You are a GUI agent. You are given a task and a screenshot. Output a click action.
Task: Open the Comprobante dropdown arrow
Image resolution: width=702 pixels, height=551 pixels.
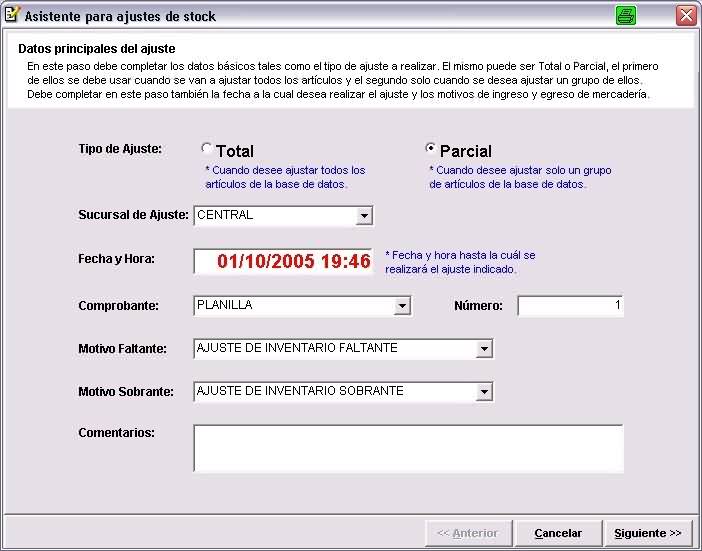pos(402,306)
